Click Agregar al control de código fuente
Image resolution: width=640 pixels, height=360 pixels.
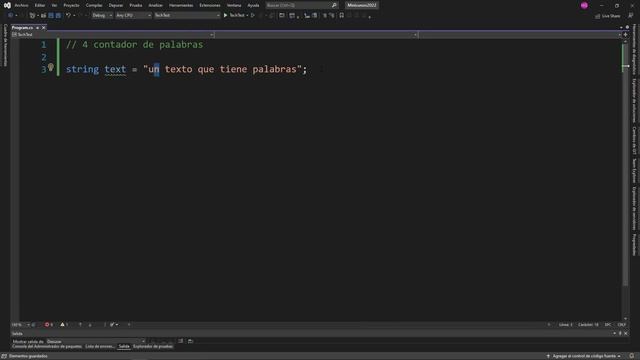click(584, 356)
